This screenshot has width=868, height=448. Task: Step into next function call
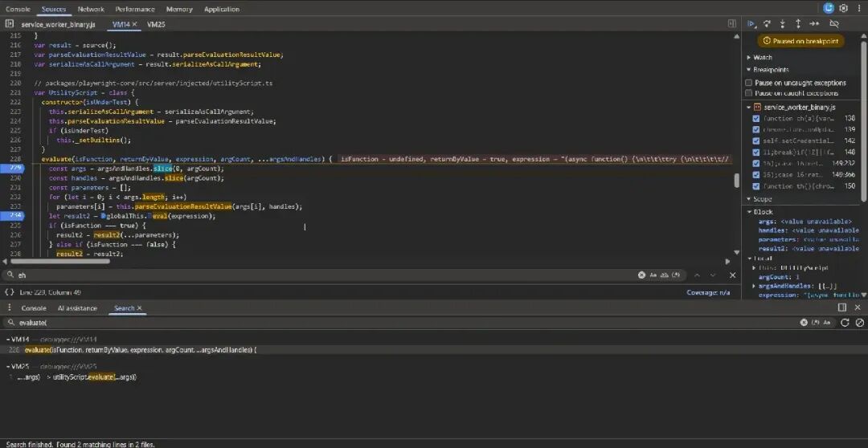click(x=782, y=24)
